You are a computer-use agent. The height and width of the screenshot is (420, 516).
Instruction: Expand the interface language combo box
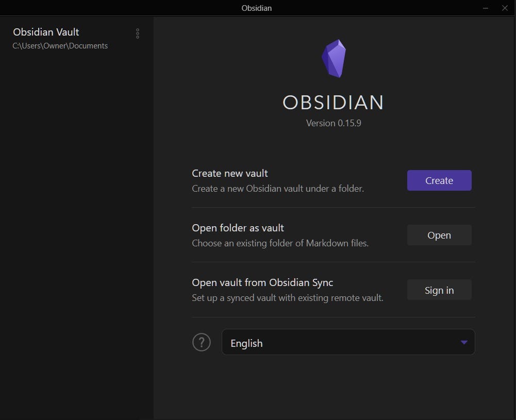348,342
